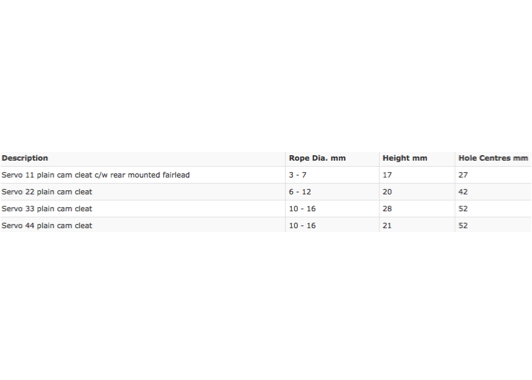Click the hole centres value 27

pos(463,175)
